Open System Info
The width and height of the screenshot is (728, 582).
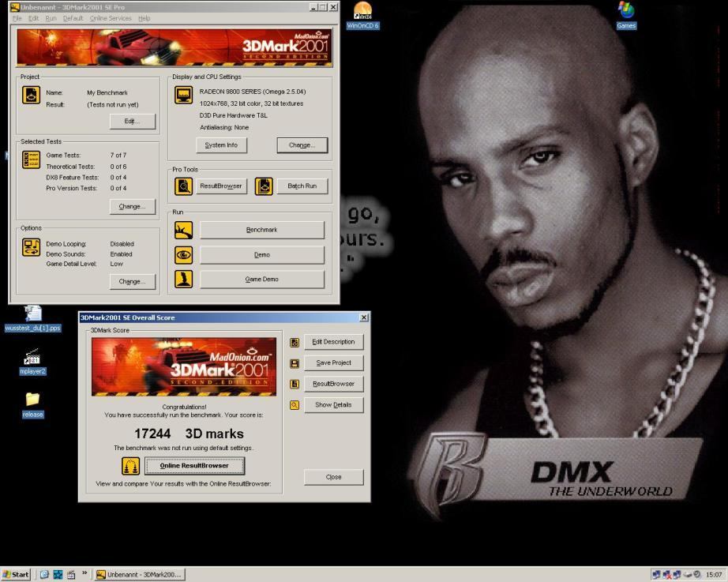click(x=221, y=145)
